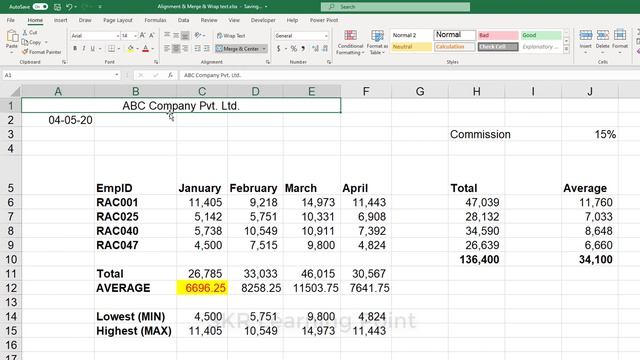Apply the Bad cell style
The width and height of the screenshot is (640, 360).
[498, 35]
